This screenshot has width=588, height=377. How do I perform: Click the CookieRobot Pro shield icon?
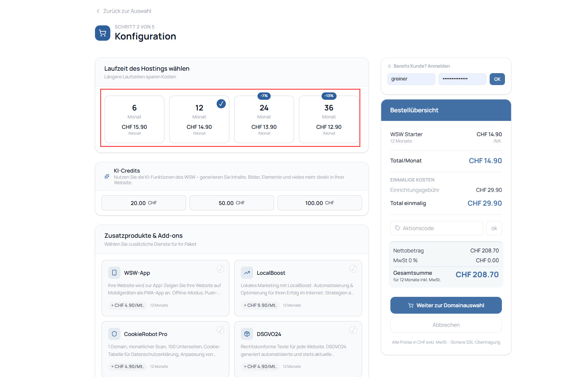tap(114, 334)
